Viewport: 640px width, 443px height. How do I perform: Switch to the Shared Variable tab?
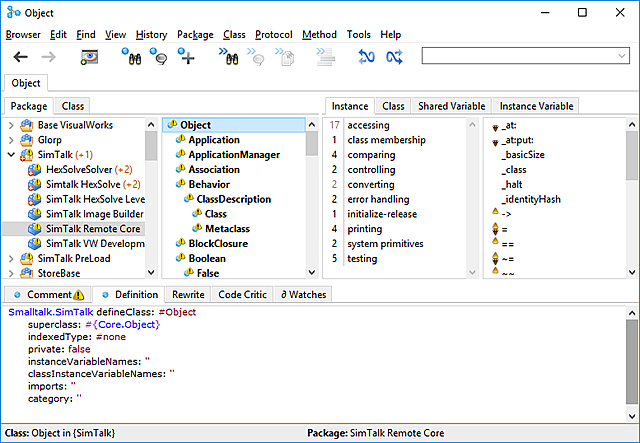click(452, 106)
